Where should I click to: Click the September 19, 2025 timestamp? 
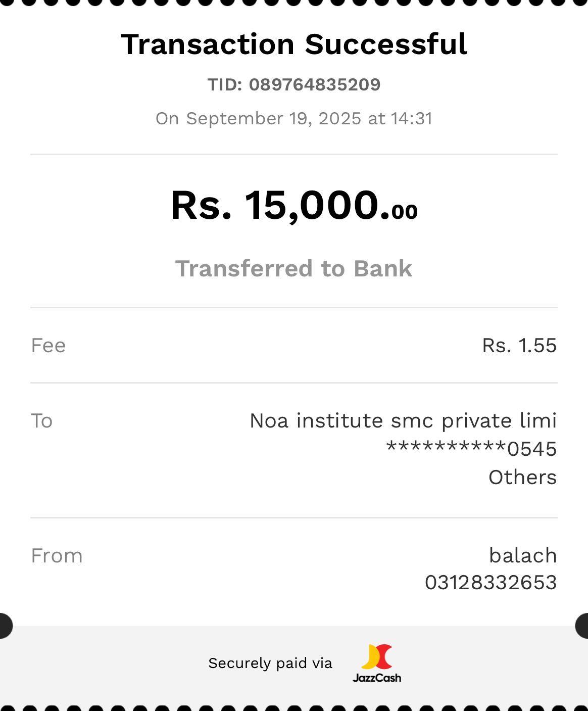pos(294,118)
